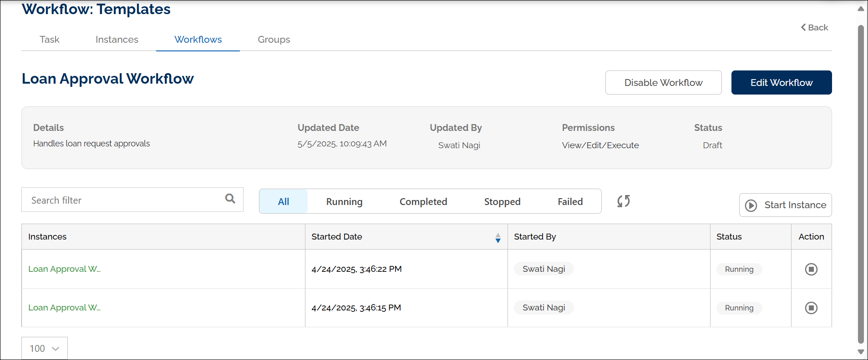Go to the Task tab
This screenshot has width=868, height=360.
tap(50, 40)
